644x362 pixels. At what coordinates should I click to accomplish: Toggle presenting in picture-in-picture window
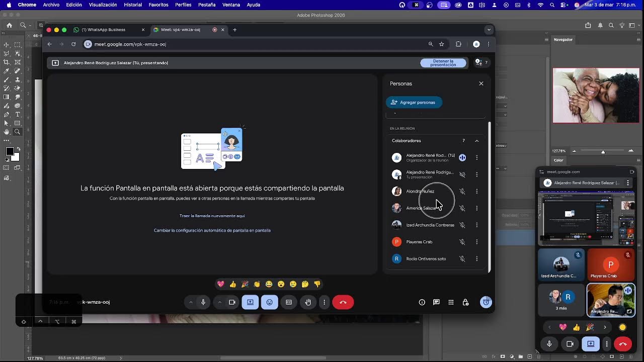[x=591, y=344]
